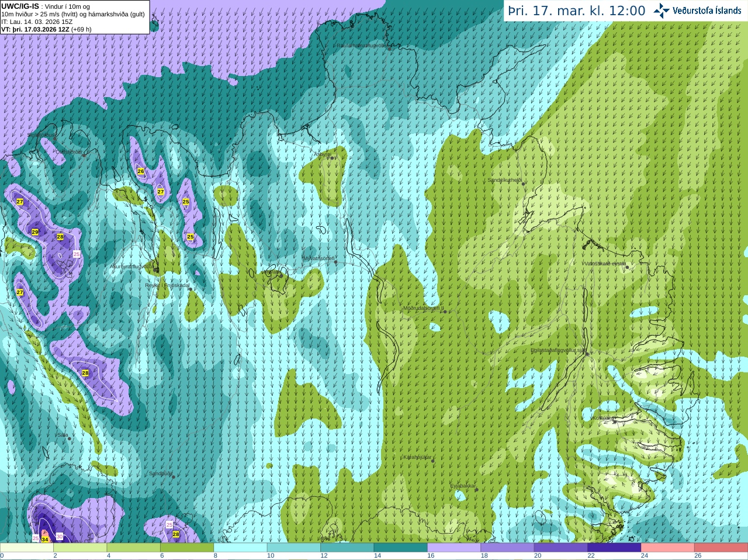Click the Ólafsfjörður station label
748x560 pixels.
tap(68, 152)
